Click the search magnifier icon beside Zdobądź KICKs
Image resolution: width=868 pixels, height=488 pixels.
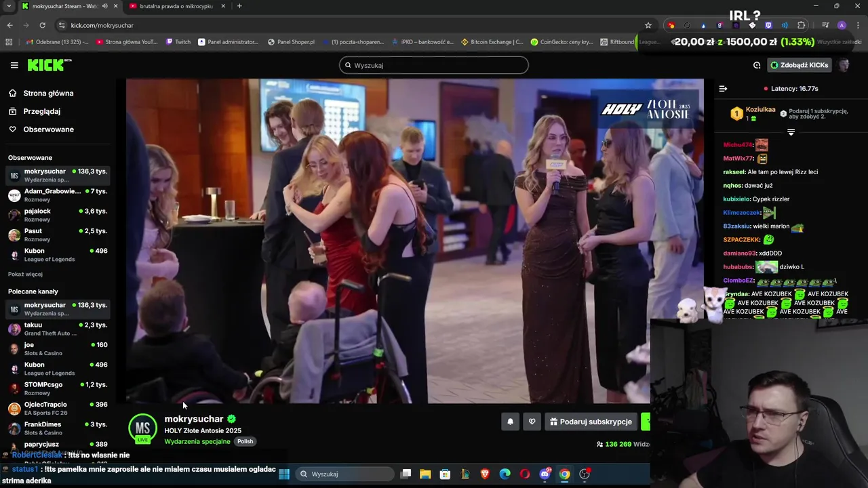pos(757,65)
